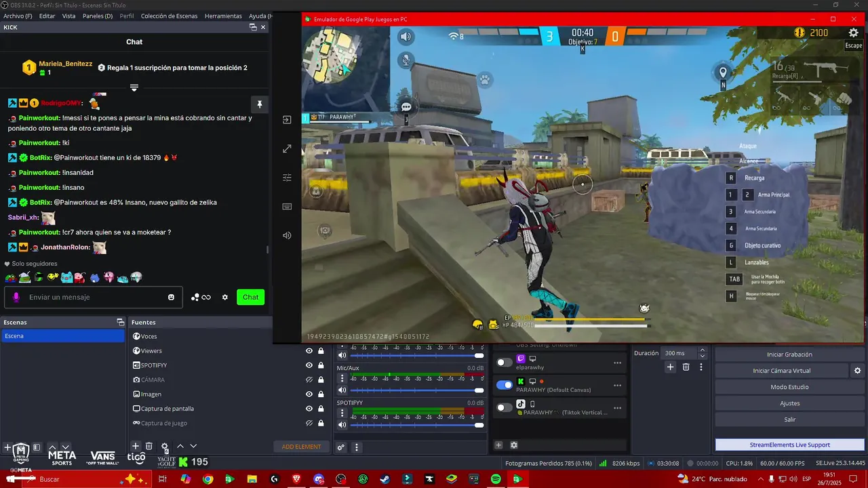Click Iniciar Cámara Virtual button

pos(782,371)
